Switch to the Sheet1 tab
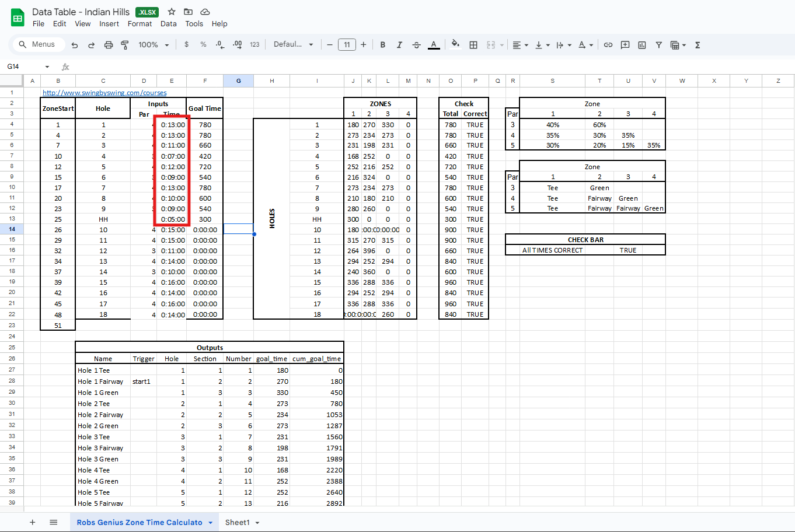The width and height of the screenshot is (795, 532). pyautogui.click(x=237, y=522)
